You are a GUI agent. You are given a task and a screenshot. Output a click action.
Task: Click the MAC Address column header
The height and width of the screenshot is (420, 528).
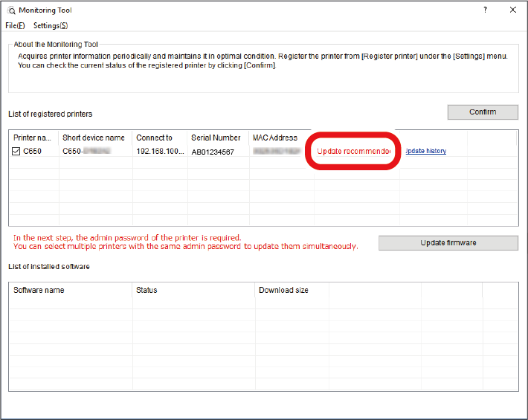pos(275,138)
